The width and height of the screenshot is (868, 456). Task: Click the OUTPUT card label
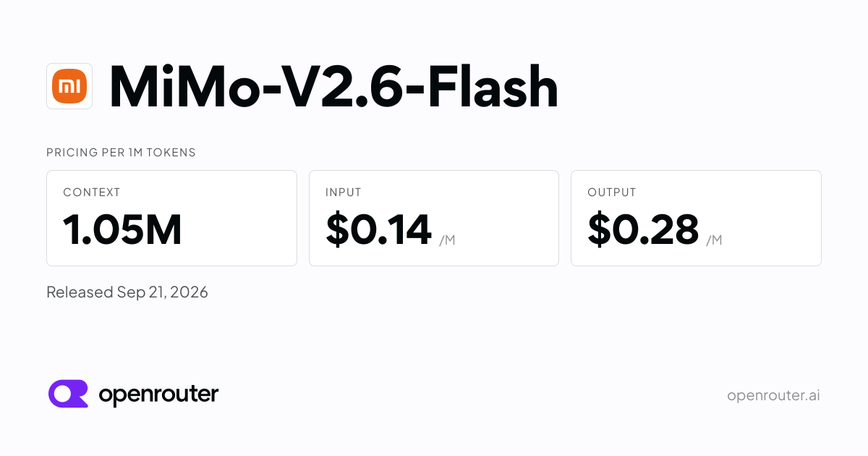point(612,193)
